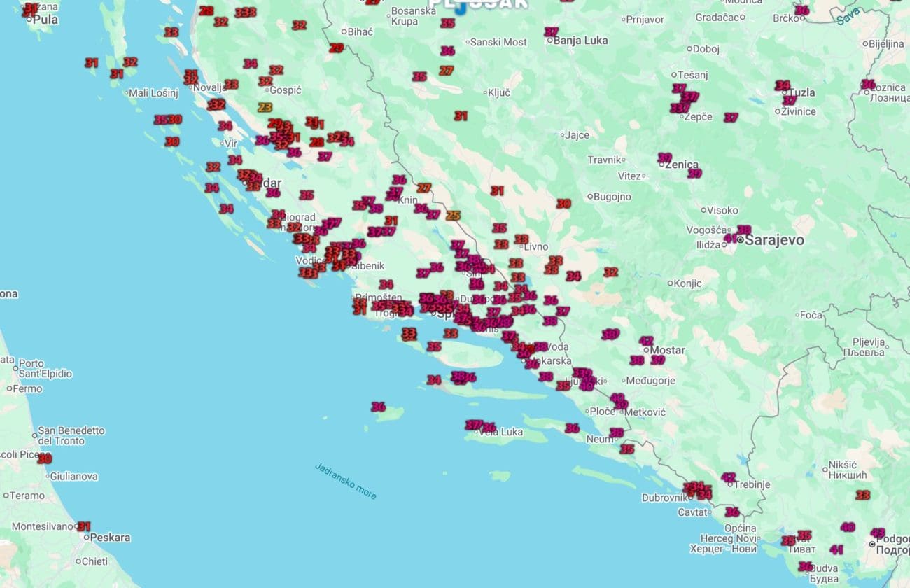
Task: Click the 31 marker beside Montesilvano
Action: pos(84,526)
